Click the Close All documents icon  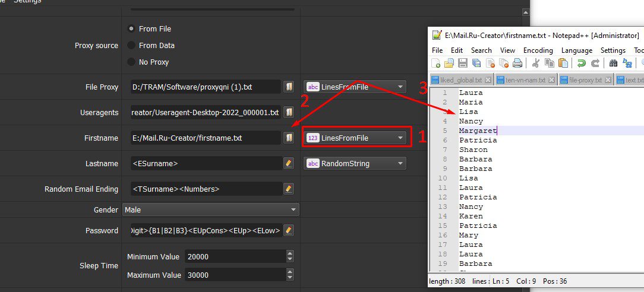(x=504, y=63)
